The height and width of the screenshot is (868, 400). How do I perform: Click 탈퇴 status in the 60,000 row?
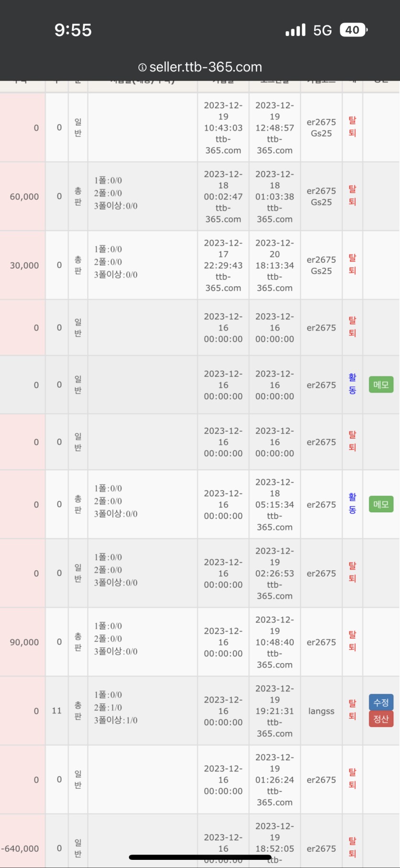coord(353,196)
